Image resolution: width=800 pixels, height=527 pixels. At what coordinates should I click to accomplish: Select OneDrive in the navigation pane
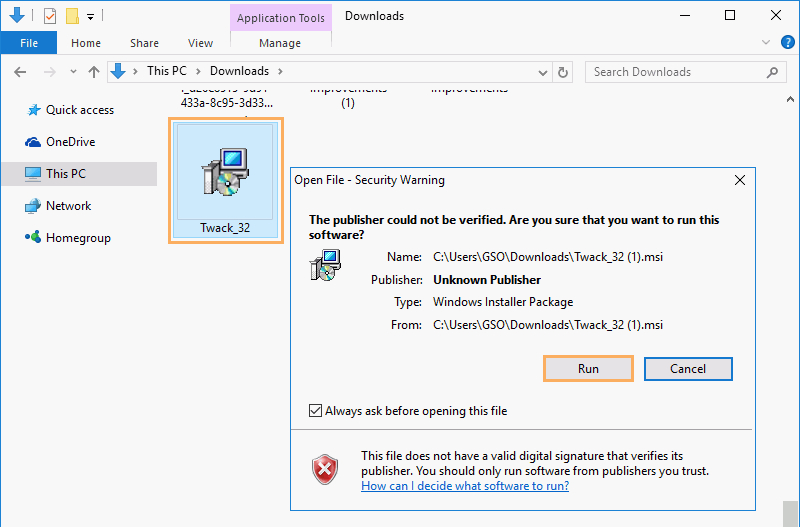click(x=70, y=142)
